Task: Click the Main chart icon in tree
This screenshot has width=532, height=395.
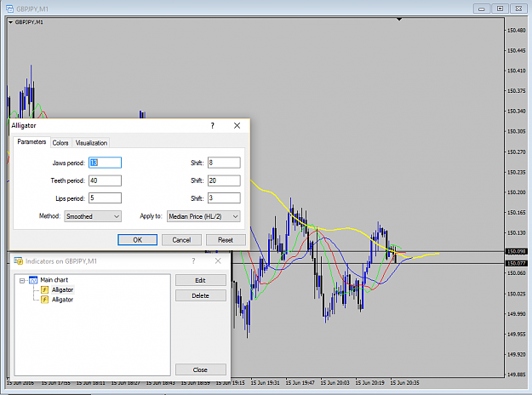Action: 33,280
